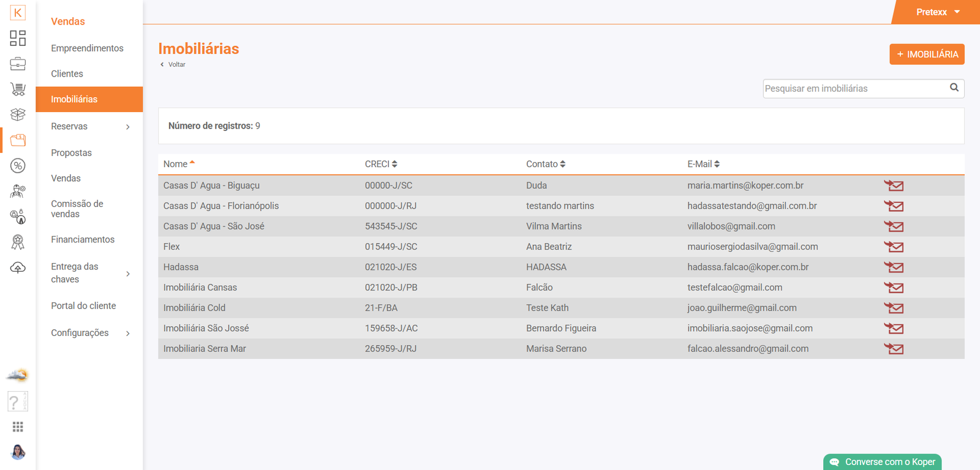Click envelope icon for Imobiliaria Serra Mar
This screenshot has width=980, height=470.
(x=894, y=349)
